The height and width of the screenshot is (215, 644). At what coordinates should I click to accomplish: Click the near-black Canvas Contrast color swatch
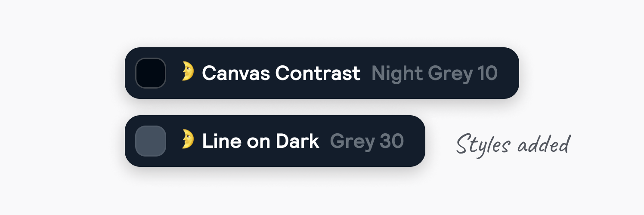tap(151, 73)
